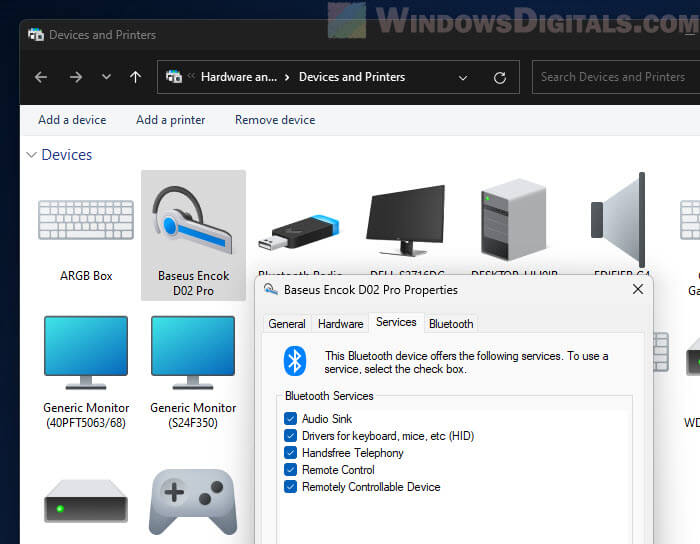Select the DESKTOP computer tower icon

click(513, 220)
